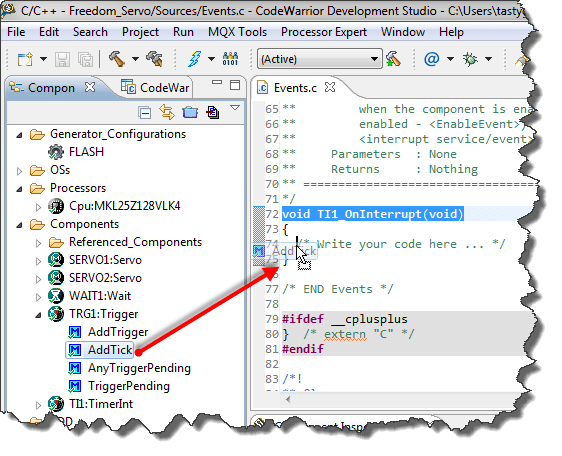Click the Save All toolbar icon

(x=86, y=59)
